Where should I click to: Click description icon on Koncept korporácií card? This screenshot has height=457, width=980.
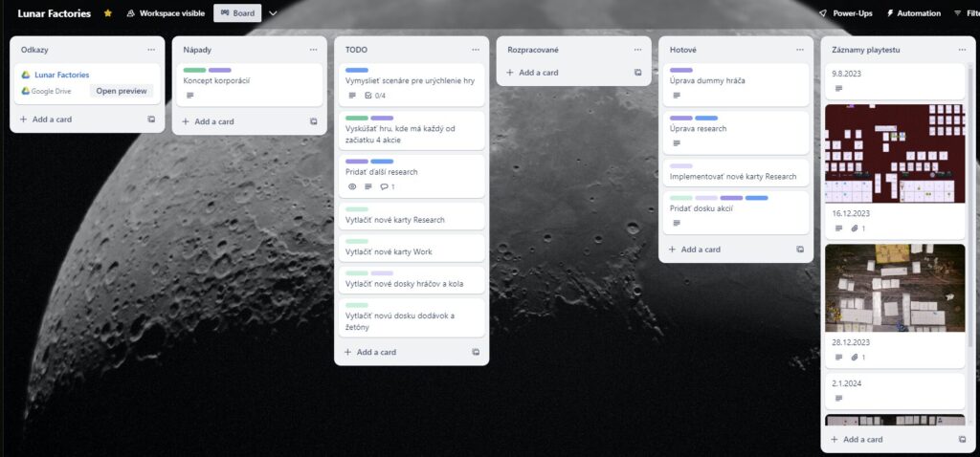point(190,96)
